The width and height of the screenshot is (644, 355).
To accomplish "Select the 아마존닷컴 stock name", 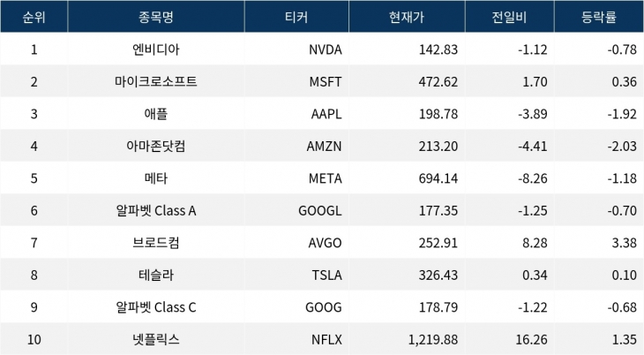I will 156,146.
